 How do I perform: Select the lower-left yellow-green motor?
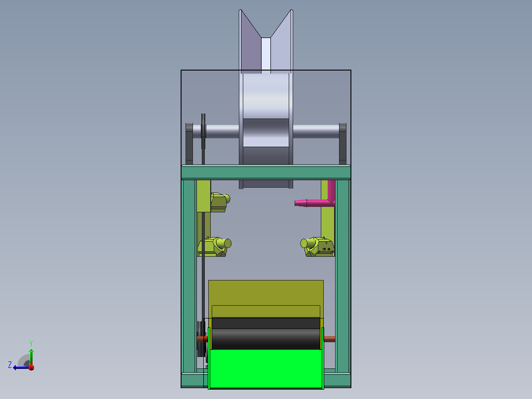pyautogui.click(x=214, y=247)
